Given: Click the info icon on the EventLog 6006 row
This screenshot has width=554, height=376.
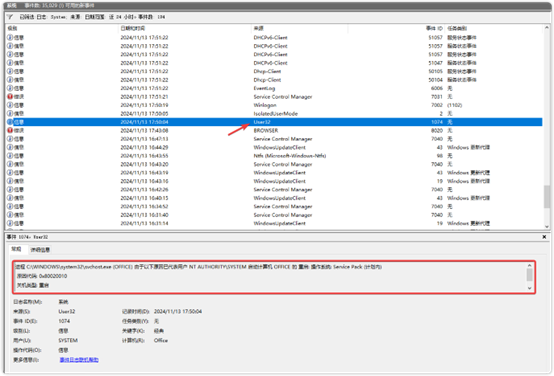Looking at the screenshot, I should (x=10, y=88).
